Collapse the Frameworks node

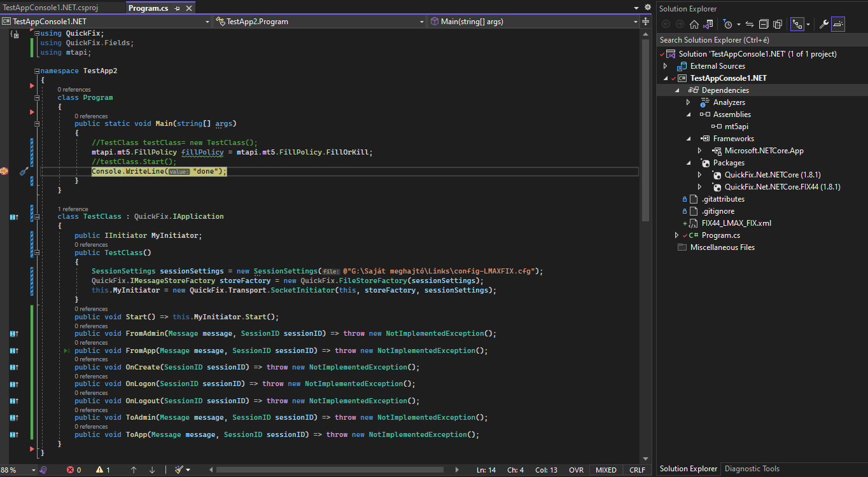(x=689, y=139)
